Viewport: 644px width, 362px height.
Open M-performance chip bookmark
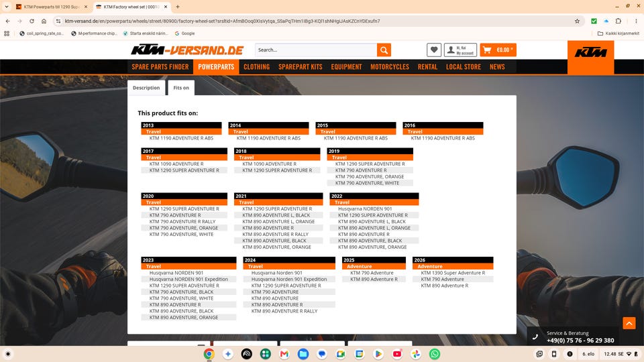(94, 34)
